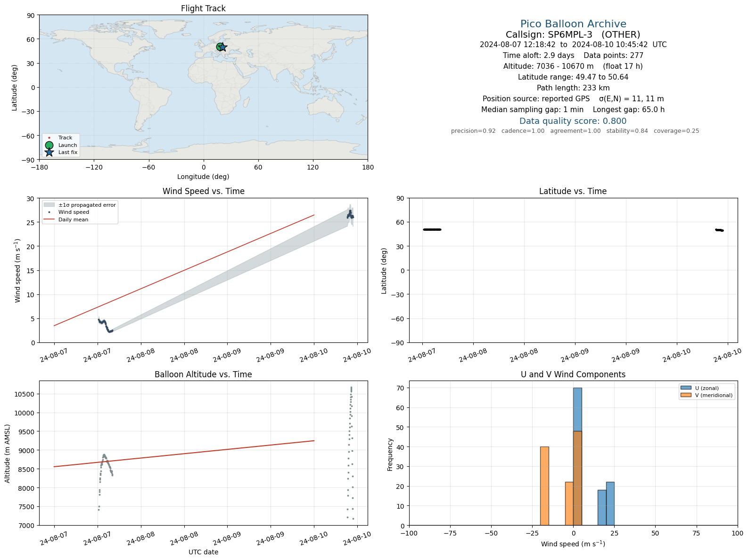Pick the ±1σ propagated error legend swatch
Image resolution: width=748 pixels, height=560 pixels.
[x=49, y=205]
